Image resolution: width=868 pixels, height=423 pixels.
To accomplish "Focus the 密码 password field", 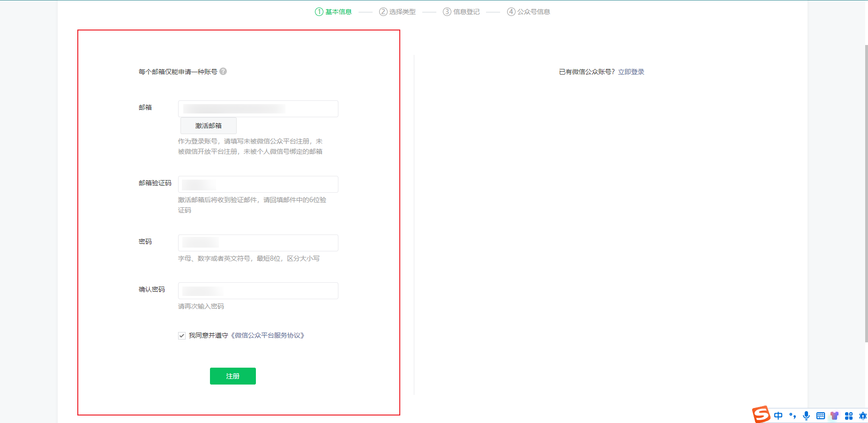I will (258, 243).
